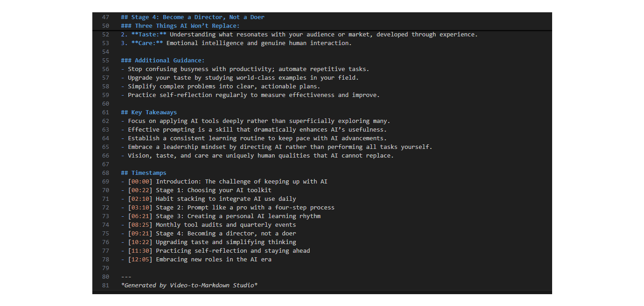The width and height of the screenshot is (644, 306).
Task: Click "Generated by Video-to-Markdown Studio" italic text
Action: (x=189, y=286)
